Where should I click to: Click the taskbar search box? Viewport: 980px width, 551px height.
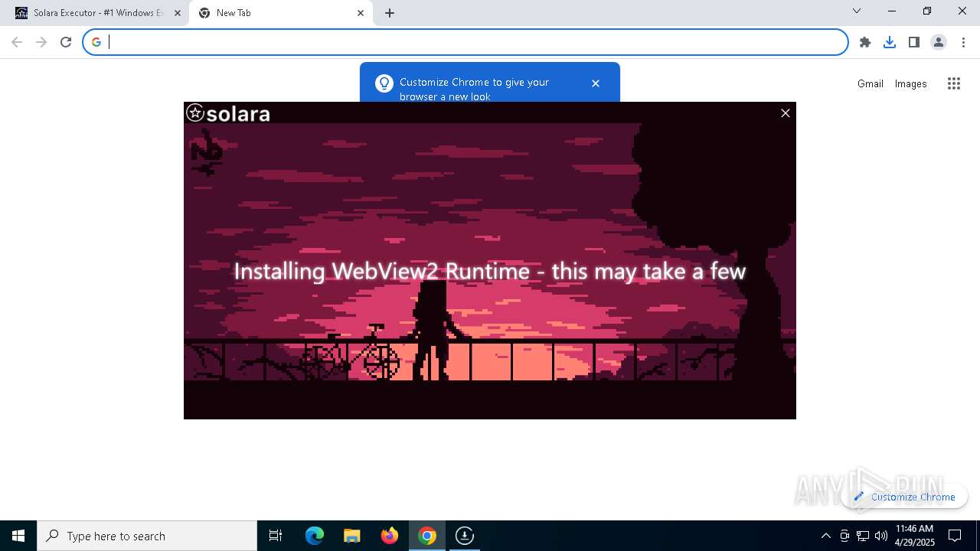[x=147, y=536]
